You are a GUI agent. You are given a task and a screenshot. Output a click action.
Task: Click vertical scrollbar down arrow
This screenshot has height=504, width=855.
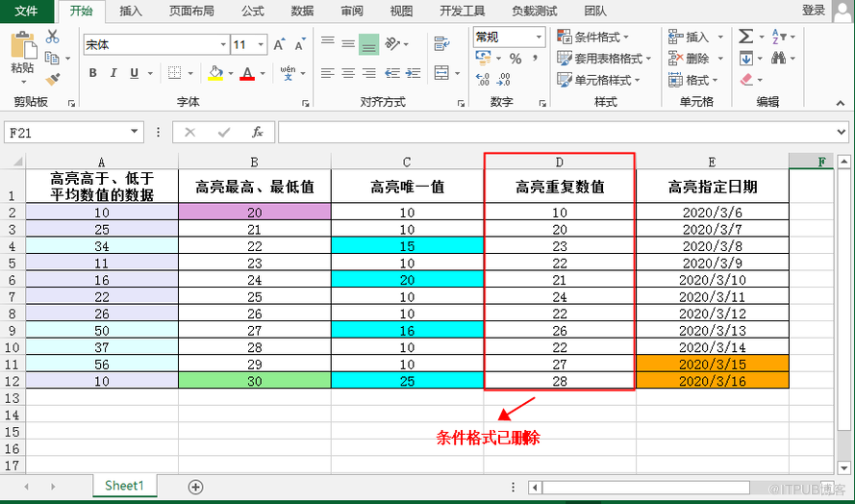(x=844, y=467)
